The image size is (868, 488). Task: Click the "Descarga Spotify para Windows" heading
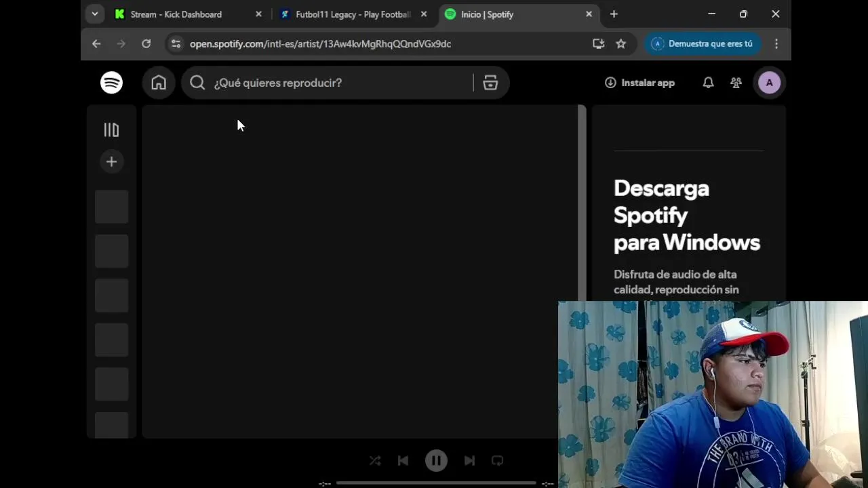tap(687, 215)
